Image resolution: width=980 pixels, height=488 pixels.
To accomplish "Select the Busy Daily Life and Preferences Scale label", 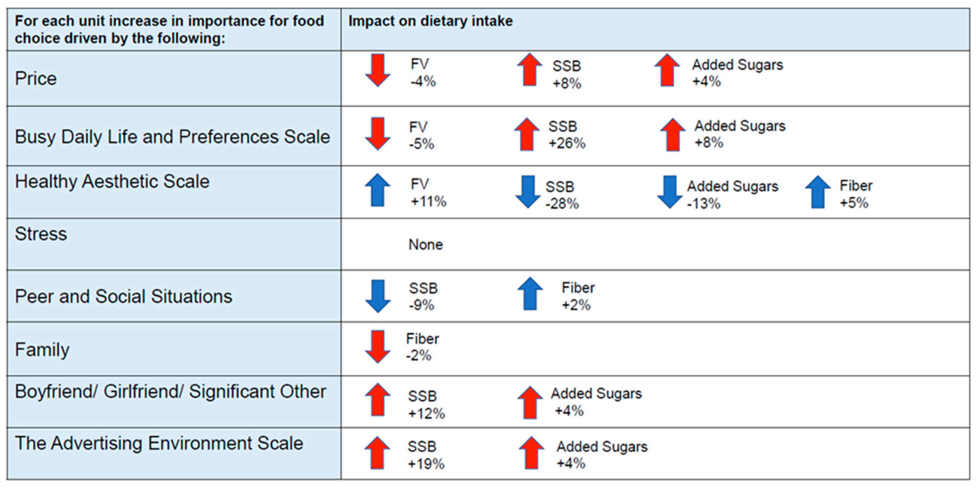I will (172, 137).
